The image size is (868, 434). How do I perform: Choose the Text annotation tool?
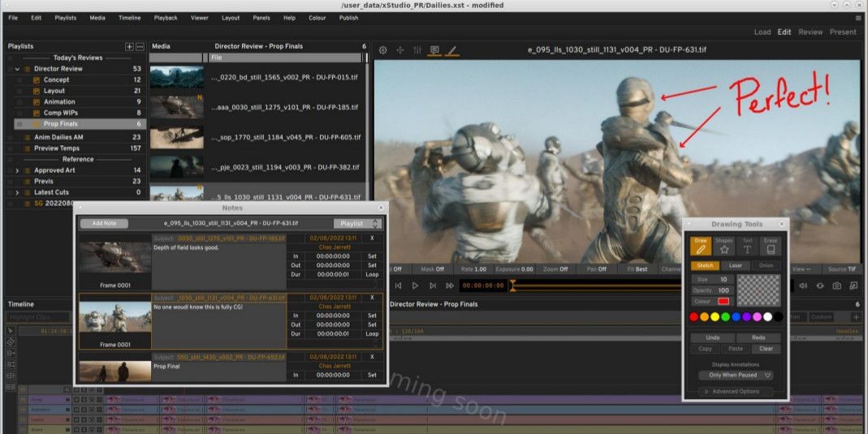pos(747,246)
